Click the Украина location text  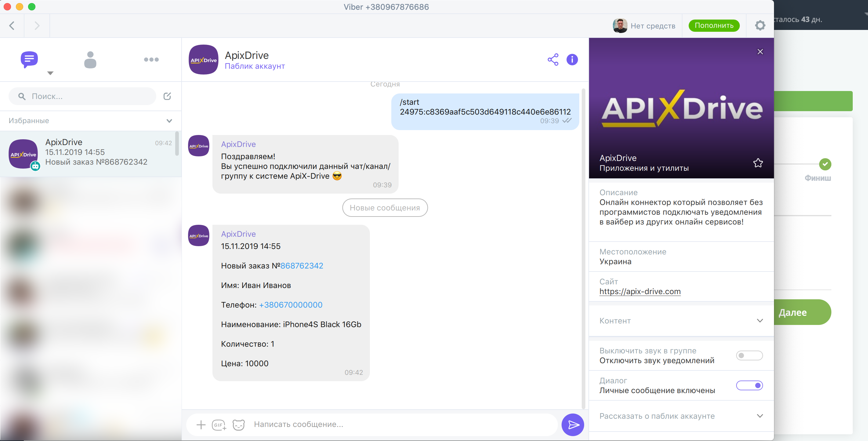click(x=615, y=262)
